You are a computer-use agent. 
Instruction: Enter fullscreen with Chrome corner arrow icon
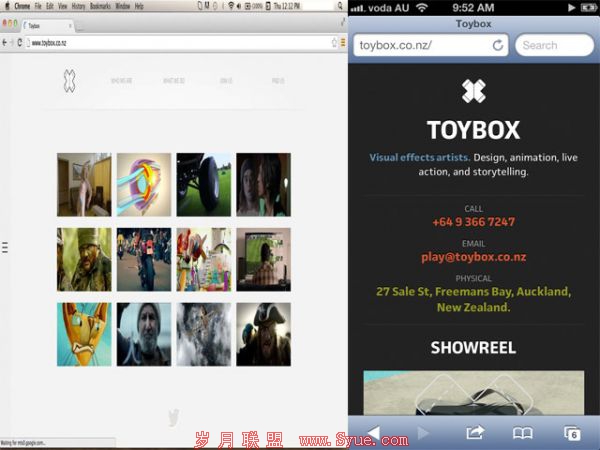pos(343,23)
